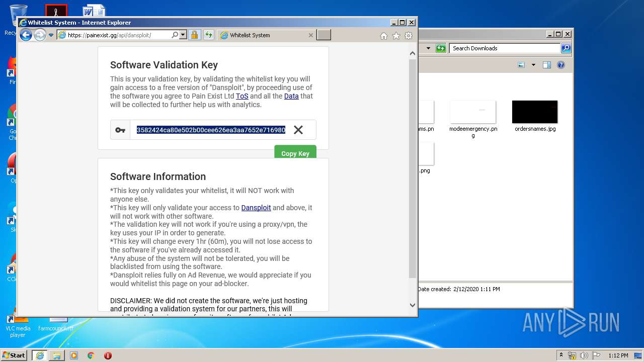Open VLC media player desktop shortcut
This screenshot has height=362, width=644.
pyautogui.click(x=18, y=325)
